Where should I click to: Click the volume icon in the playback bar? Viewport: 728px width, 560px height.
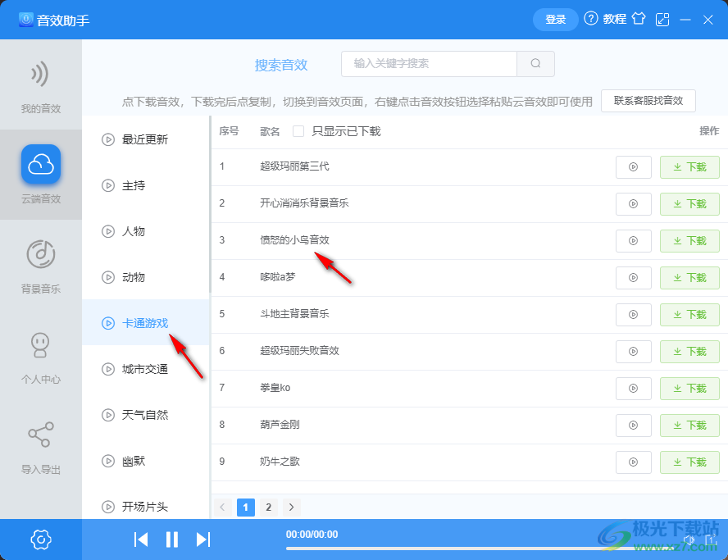click(689, 540)
